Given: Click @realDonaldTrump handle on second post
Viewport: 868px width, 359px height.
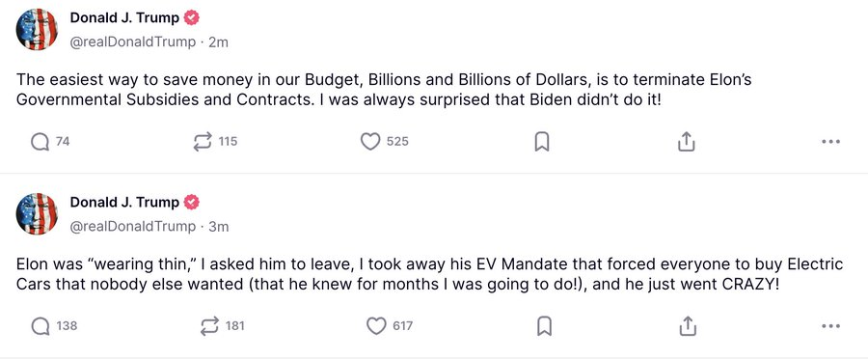Looking at the screenshot, I should (133, 227).
